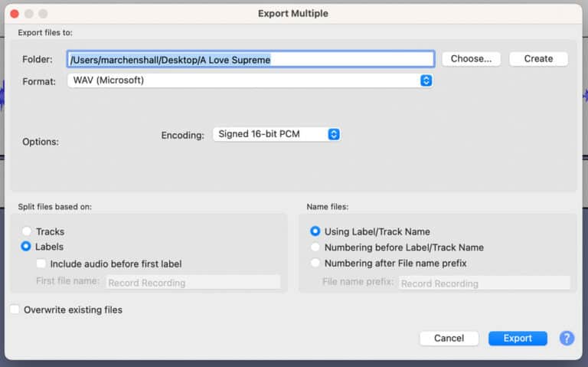
Task: Expand the Encoding Signed 16-bit PCM dropdown
Action: [x=276, y=134]
